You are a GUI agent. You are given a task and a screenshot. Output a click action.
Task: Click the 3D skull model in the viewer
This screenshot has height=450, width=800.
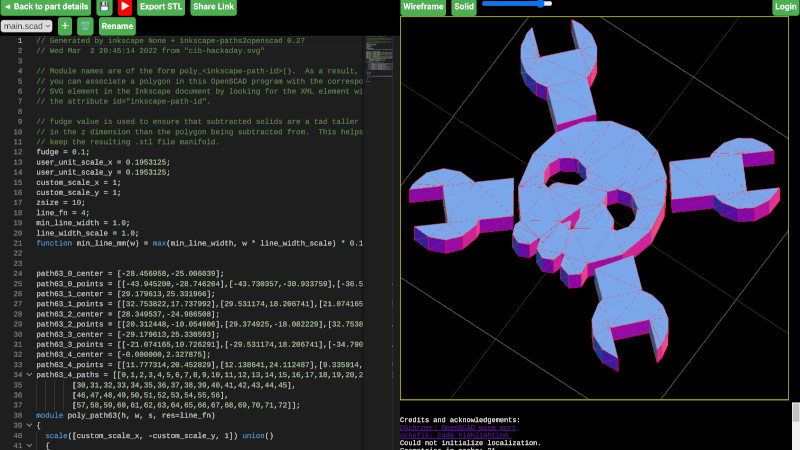point(592,204)
